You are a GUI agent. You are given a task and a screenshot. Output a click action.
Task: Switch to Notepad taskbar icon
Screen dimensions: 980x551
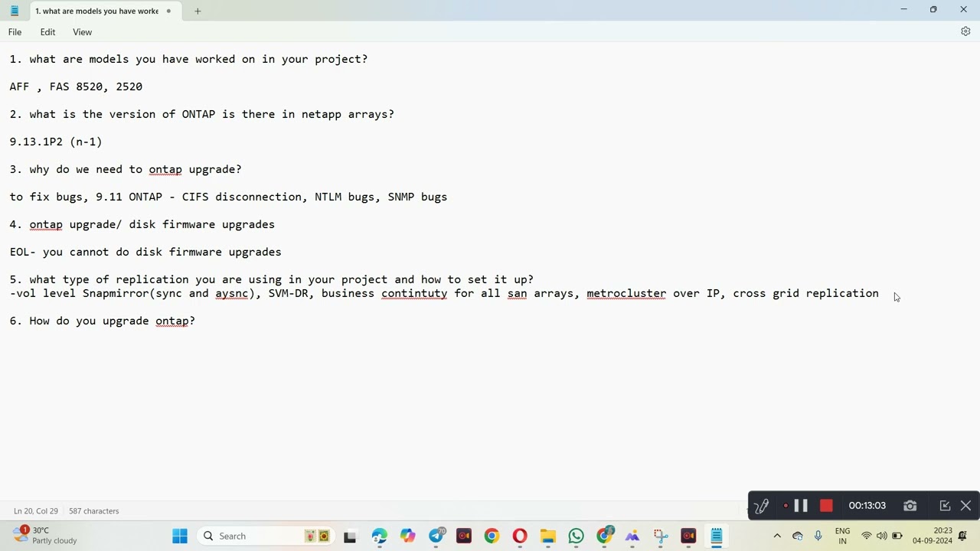pos(717,536)
